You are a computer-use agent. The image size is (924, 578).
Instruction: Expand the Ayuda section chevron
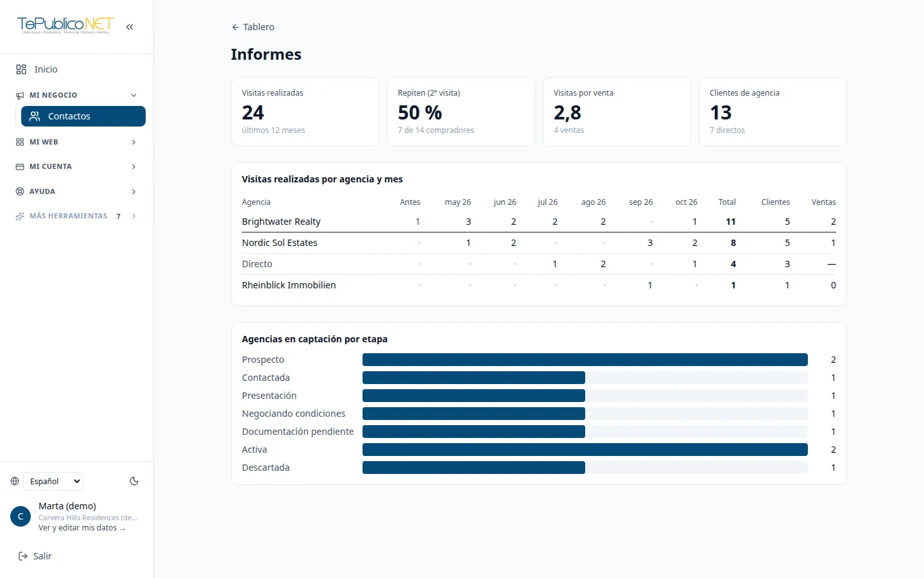[133, 191]
